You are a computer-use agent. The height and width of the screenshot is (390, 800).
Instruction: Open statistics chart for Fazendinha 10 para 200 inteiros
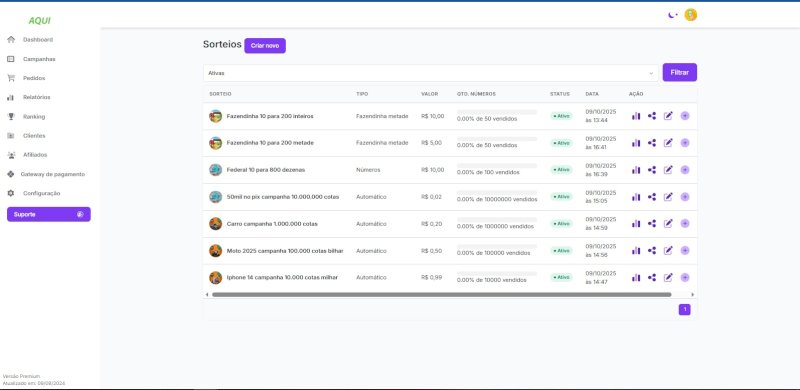tap(636, 116)
